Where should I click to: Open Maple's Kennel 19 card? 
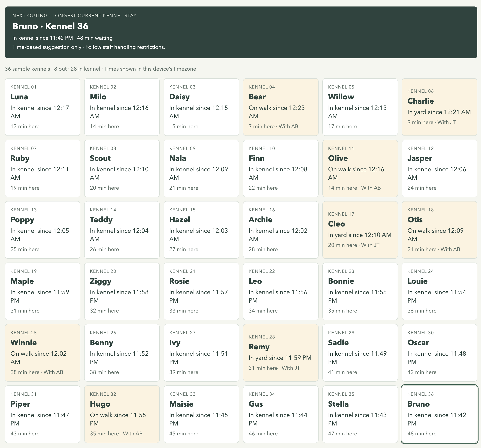point(43,291)
